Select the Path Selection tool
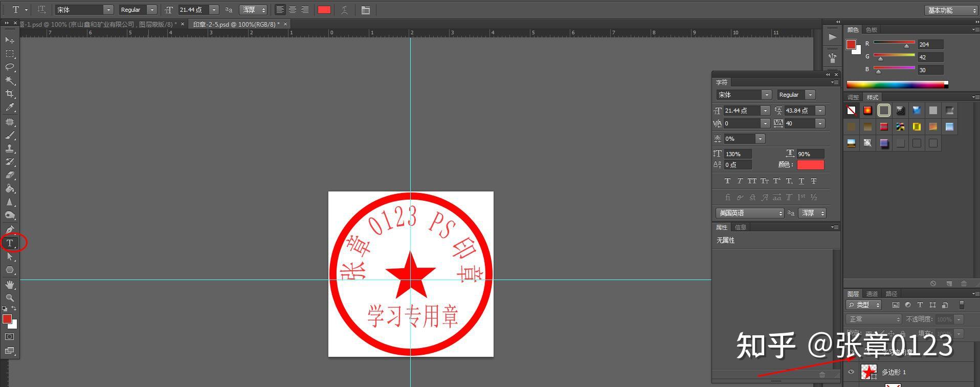980x387 pixels. (x=10, y=256)
